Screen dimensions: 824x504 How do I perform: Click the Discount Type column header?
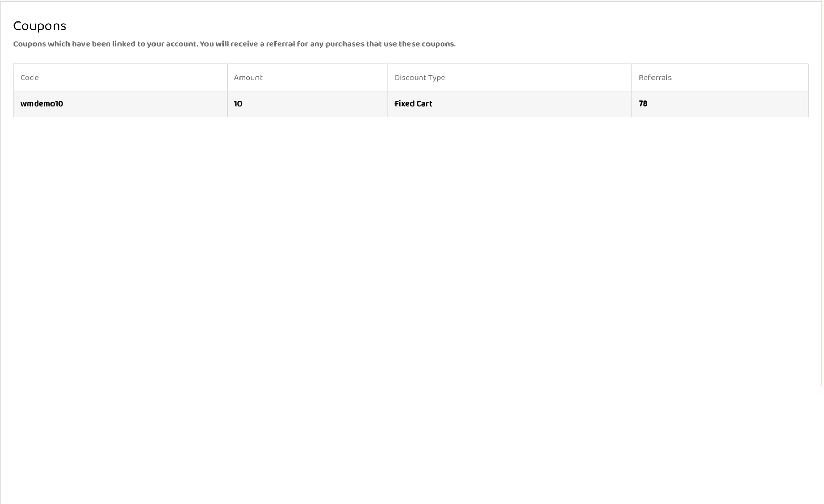[x=419, y=78]
